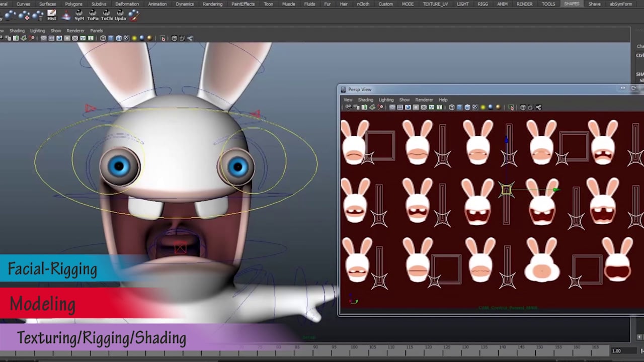Click the isolate select icon in Persp View
Screen dimensions: 644x362
[511, 107]
